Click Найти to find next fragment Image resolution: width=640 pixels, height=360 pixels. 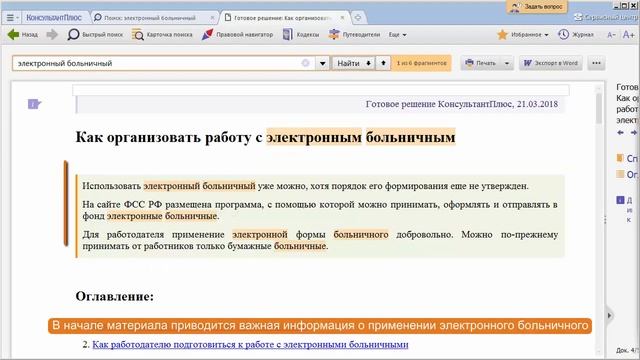[x=353, y=63]
